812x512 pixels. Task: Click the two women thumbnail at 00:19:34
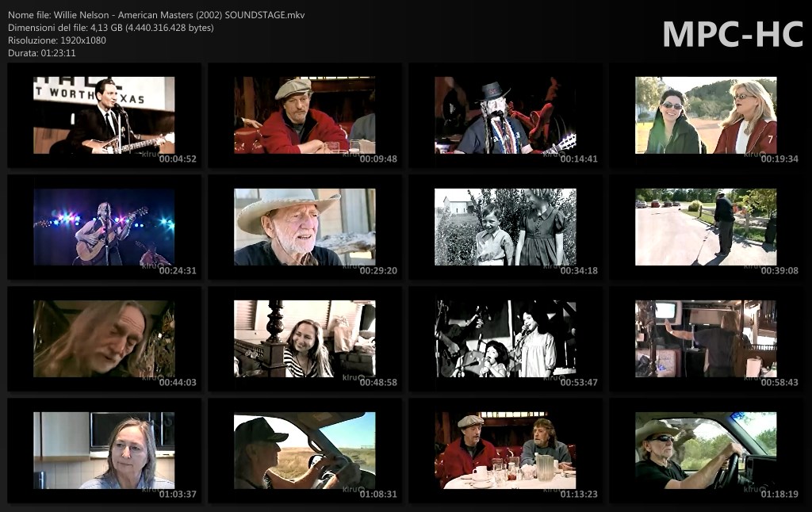(x=706, y=115)
